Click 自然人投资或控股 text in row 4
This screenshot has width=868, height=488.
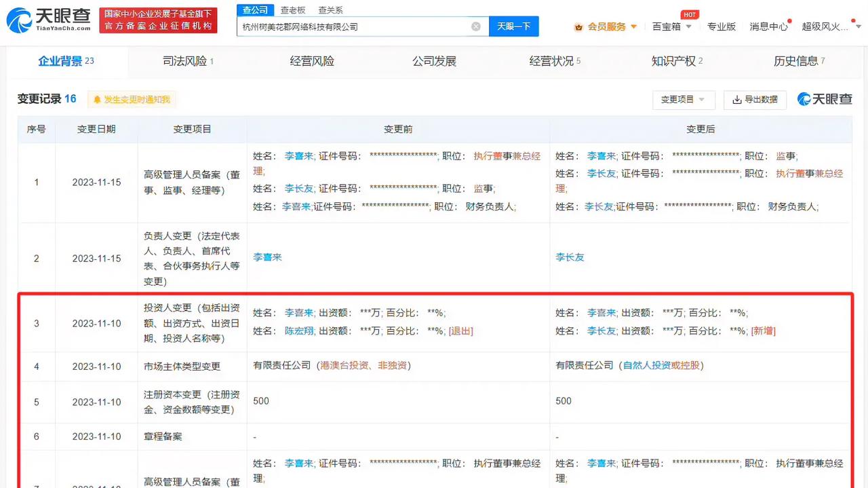[x=661, y=366]
